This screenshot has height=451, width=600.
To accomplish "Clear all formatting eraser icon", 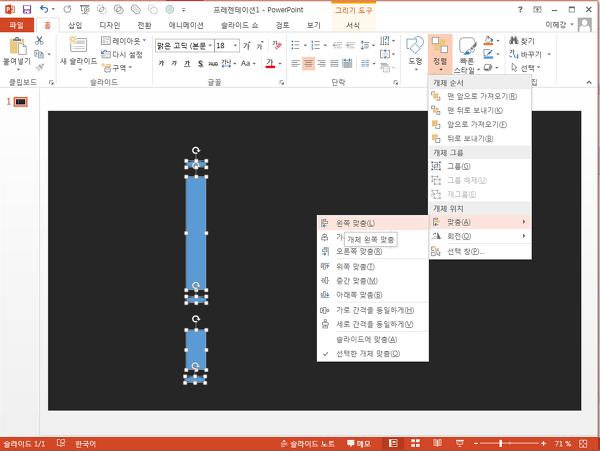I will click(277, 46).
